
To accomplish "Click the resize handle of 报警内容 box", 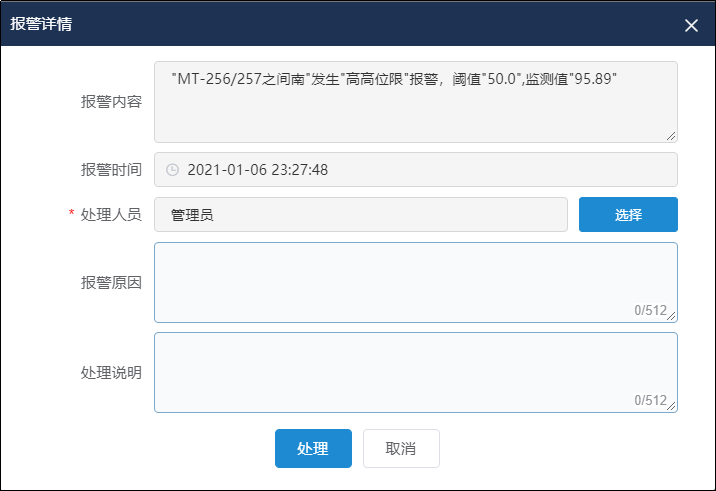I will coord(671,136).
